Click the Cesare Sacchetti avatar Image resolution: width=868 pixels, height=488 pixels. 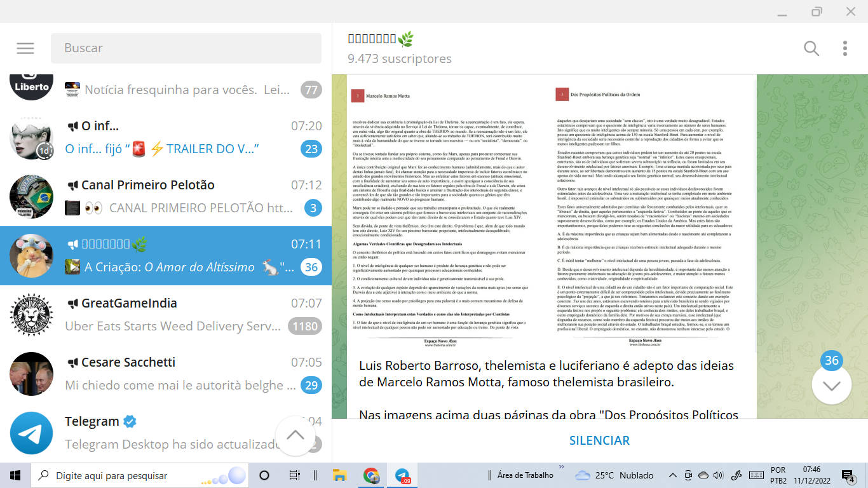[31, 374]
